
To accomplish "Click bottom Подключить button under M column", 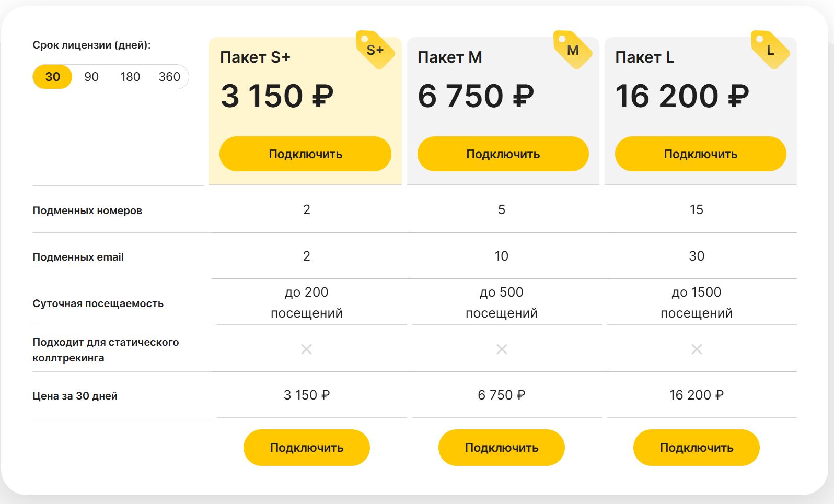I will [502, 448].
